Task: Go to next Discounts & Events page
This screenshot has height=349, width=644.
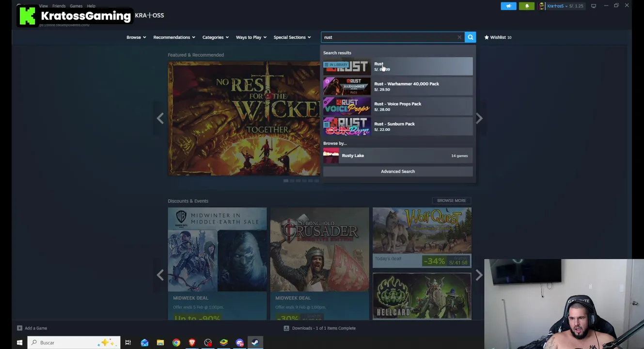Action: pyautogui.click(x=479, y=275)
